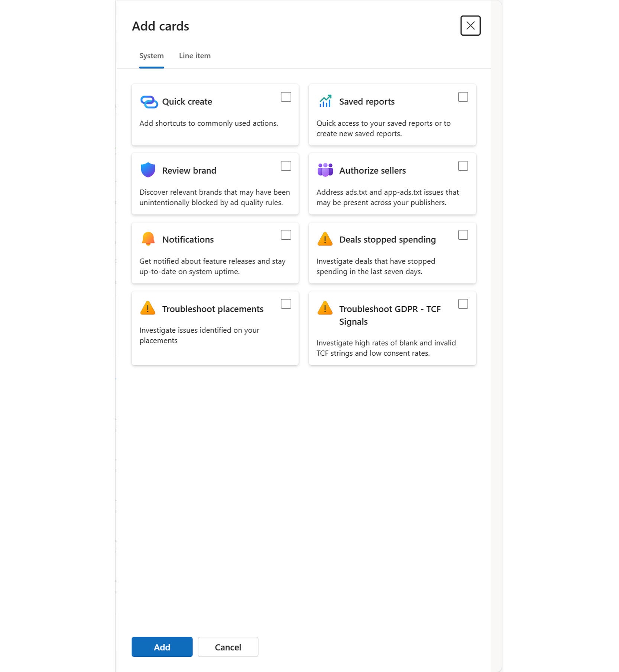
Task: Tick the Authorize sellers checkbox
Action: pyautogui.click(x=463, y=166)
